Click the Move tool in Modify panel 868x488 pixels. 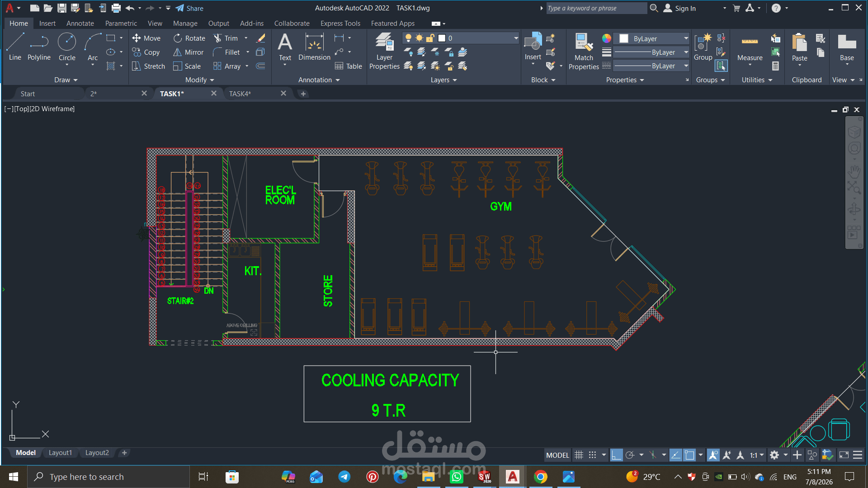tap(146, 38)
